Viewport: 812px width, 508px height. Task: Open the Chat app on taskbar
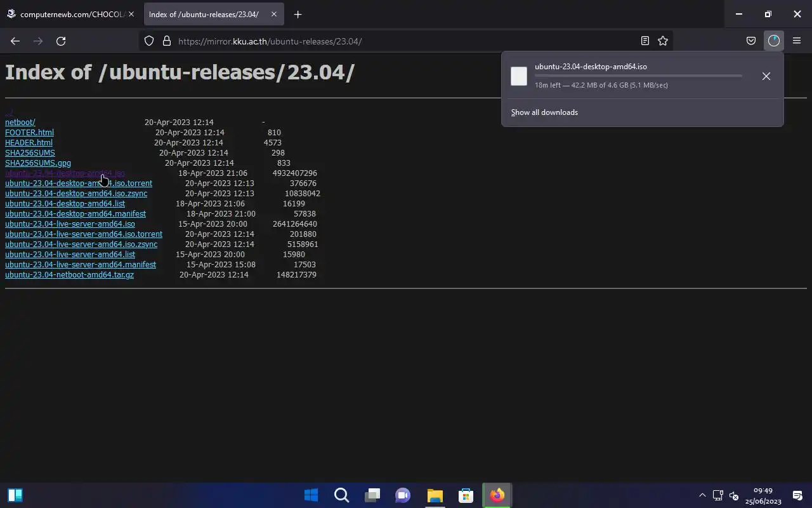tap(403, 495)
